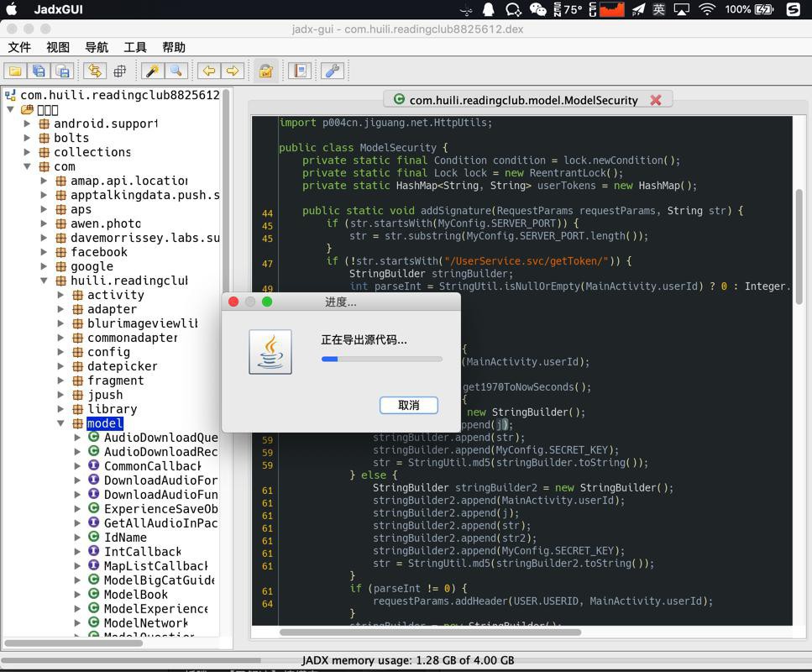Expand the activity package node
812x672 pixels.
61,295
